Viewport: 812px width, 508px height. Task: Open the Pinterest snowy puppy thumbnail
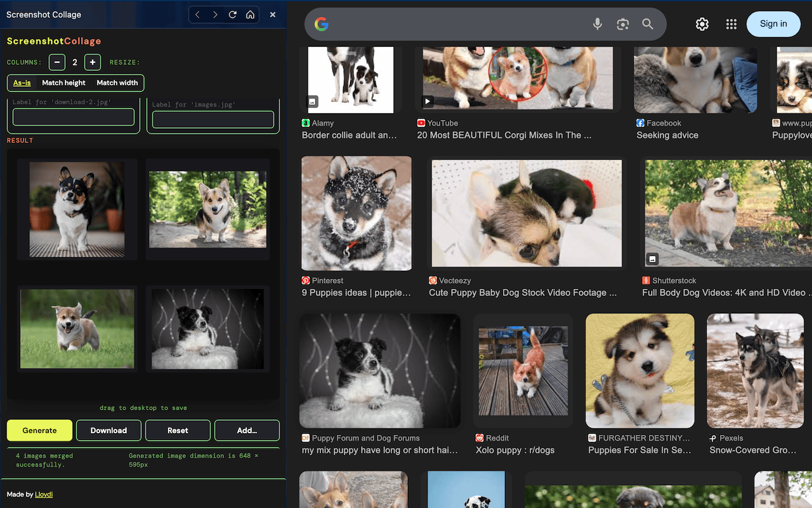pos(357,213)
